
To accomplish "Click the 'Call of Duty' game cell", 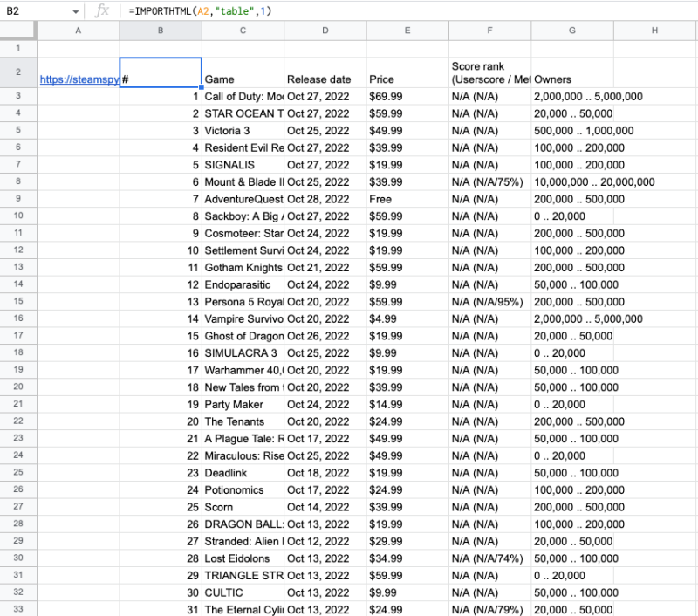I will [243, 97].
